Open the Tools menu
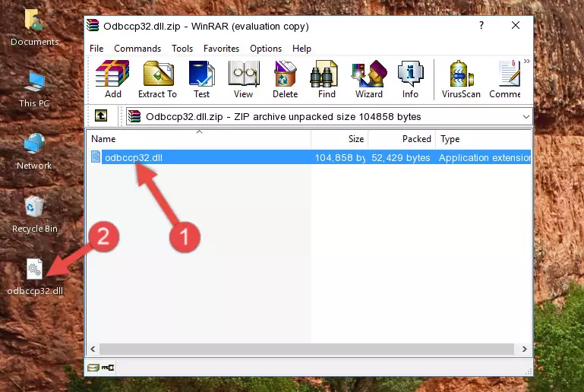Screen dimensions: 584x392 [x=182, y=49]
